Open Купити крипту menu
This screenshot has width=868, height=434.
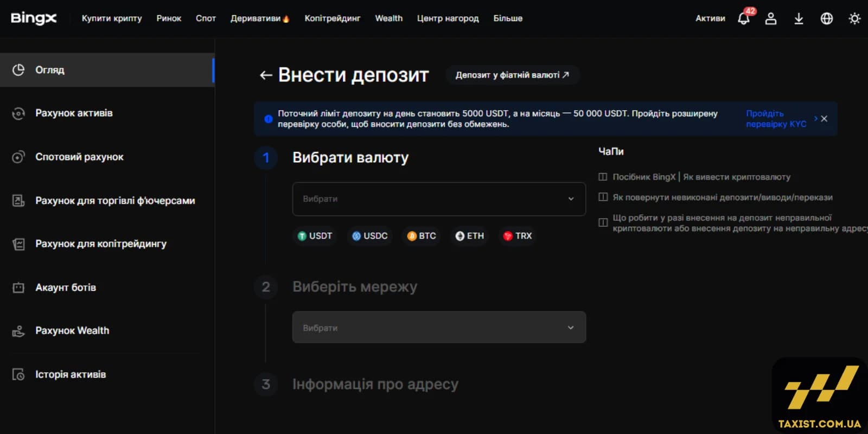[112, 18]
